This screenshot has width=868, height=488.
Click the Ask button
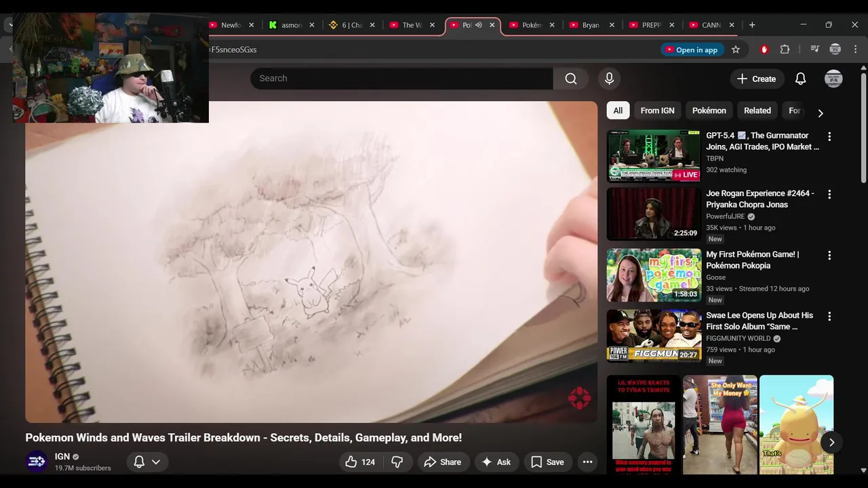pos(496,462)
